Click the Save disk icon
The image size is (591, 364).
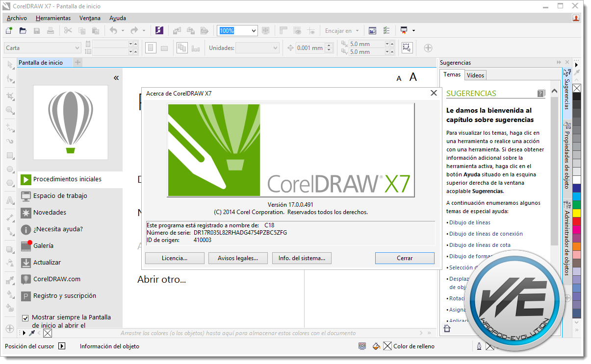pos(36,30)
